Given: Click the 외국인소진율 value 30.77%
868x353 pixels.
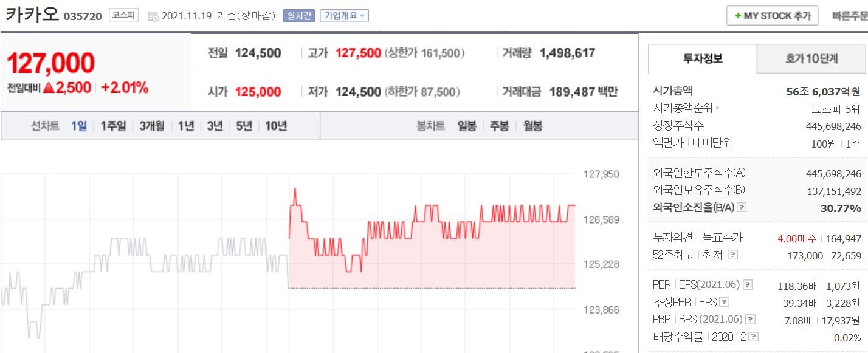Looking at the screenshot, I should tap(841, 208).
